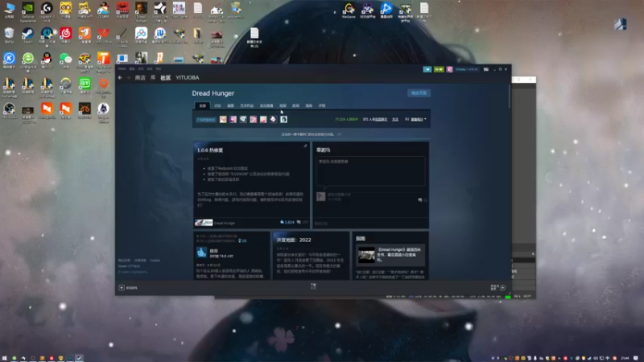Click the NetEase Cloud Music desktop icon

[x=65, y=35]
